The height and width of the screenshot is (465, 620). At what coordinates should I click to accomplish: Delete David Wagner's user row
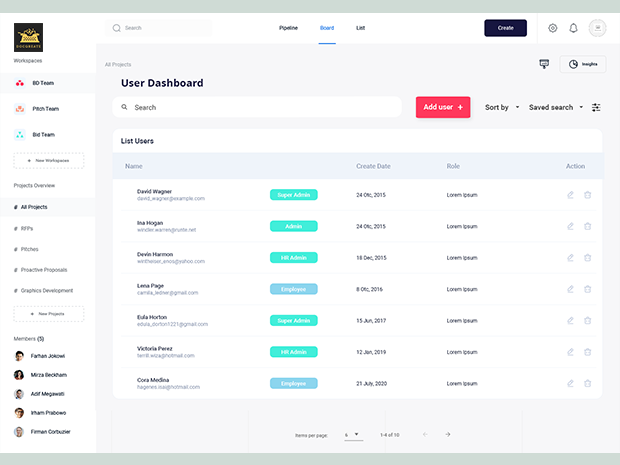point(588,195)
